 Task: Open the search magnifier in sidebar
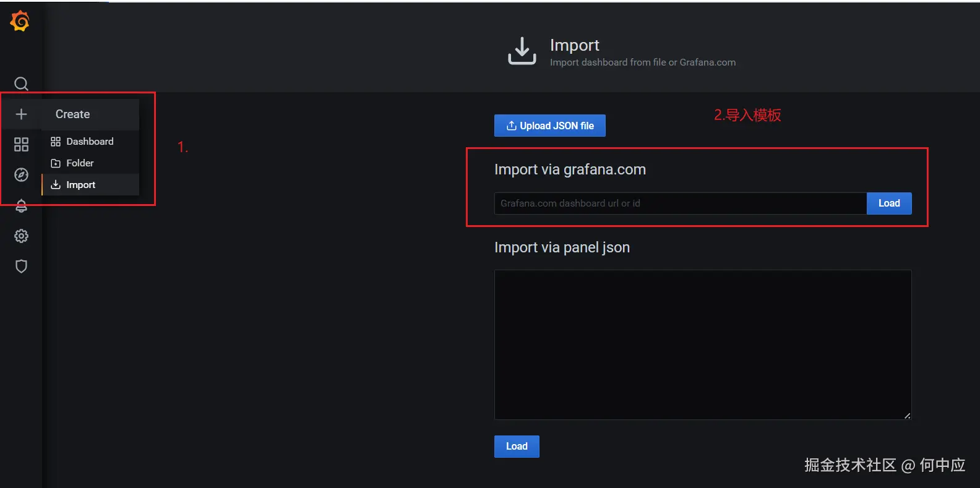point(21,83)
